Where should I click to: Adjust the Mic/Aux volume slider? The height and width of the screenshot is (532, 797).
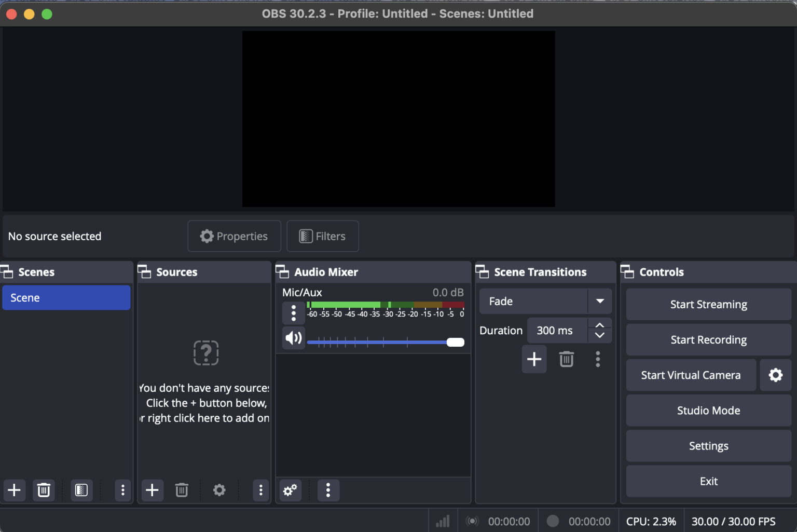click(x=455, y=342)
